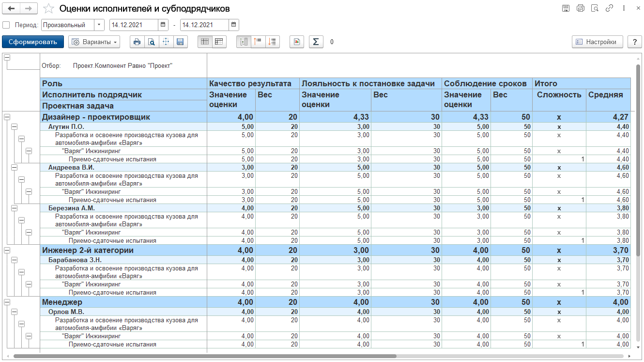Open the Настройки settings button
The height and width of the screenshot is (362, 644).
pos(597,42)
